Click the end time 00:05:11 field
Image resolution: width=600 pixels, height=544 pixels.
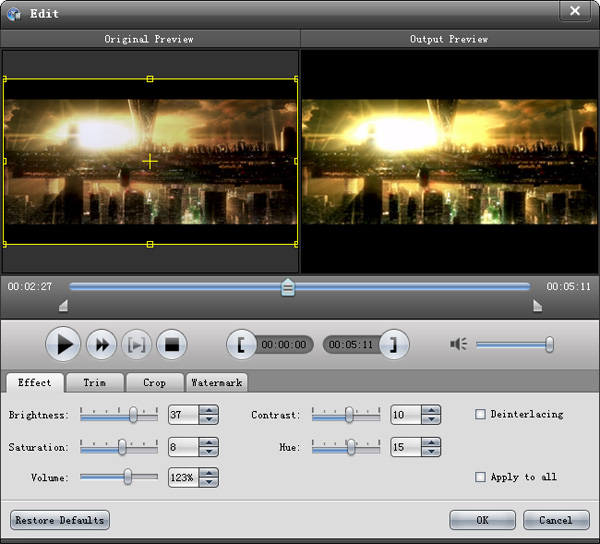[x=351, y=345]
